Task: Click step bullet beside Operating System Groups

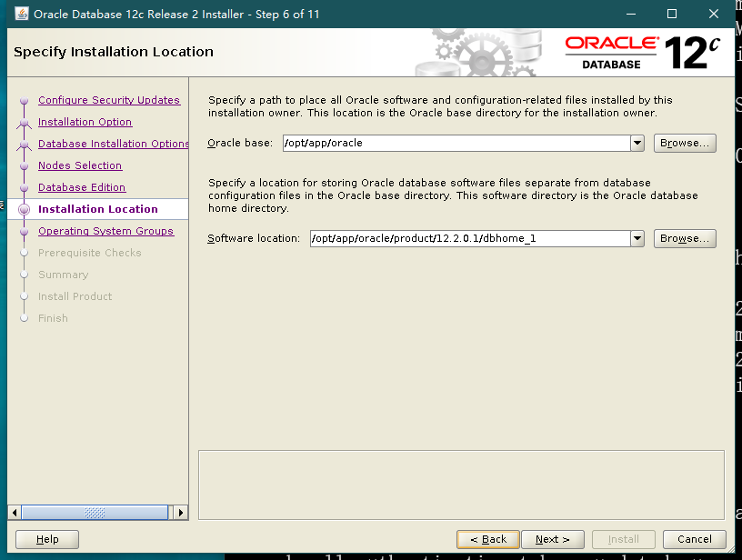Action: [x=25, y=231]
